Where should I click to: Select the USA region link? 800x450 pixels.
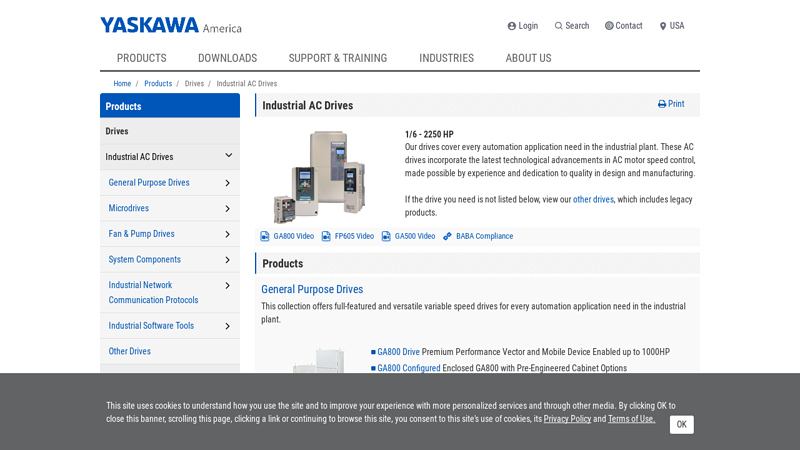pos(677,26)
